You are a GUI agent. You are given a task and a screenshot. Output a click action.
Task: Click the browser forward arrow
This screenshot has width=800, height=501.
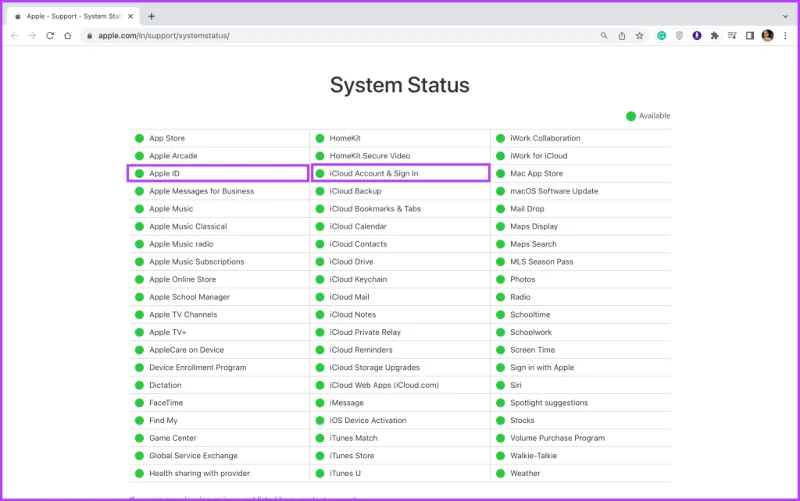pos(32,36)
